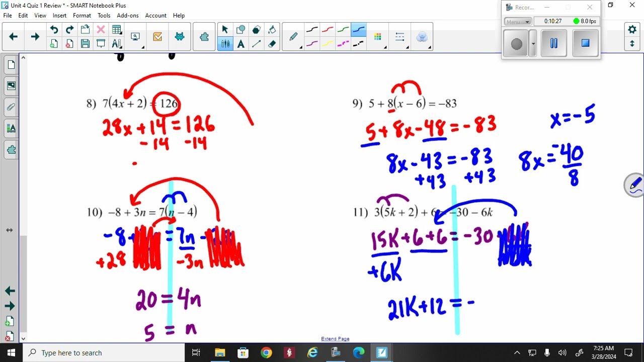Choose the Text tool
Screen dimensions: 644x362
click(x=240, y=44)
